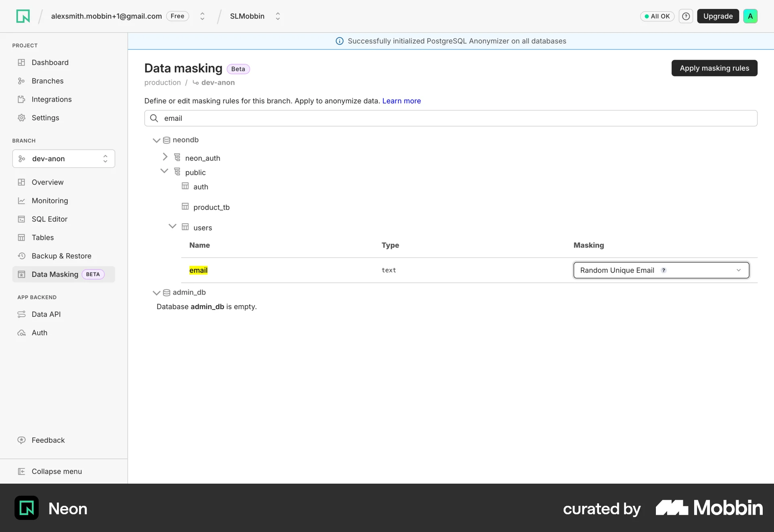Collapse the admin_db database node
Viewport: 774px width, 532px height.
[156, 293]
